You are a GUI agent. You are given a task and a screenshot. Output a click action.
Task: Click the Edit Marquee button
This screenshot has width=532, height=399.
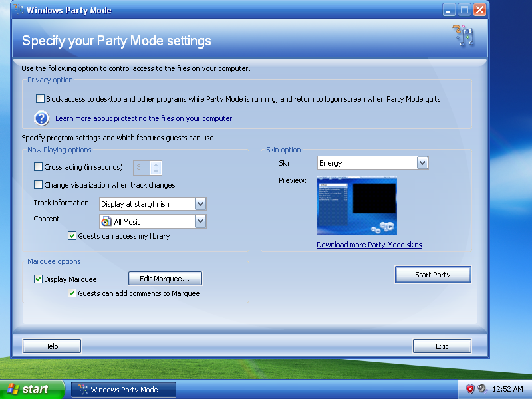pyautogui.click(x=165, y=279)
